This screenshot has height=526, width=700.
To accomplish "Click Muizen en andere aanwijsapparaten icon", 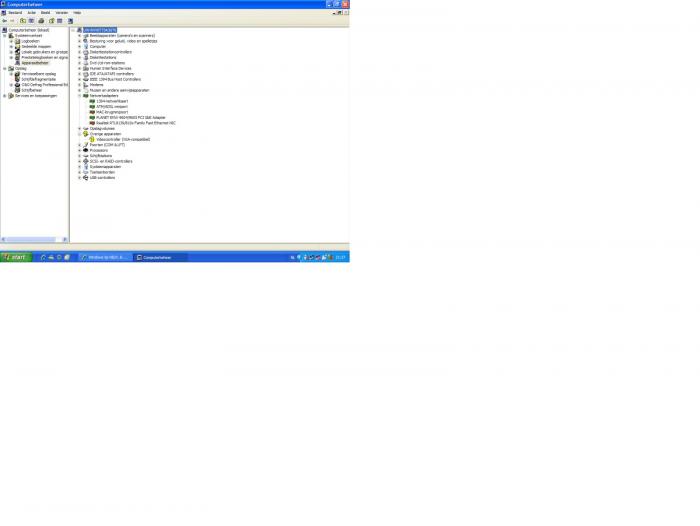I will coord(86,90).
